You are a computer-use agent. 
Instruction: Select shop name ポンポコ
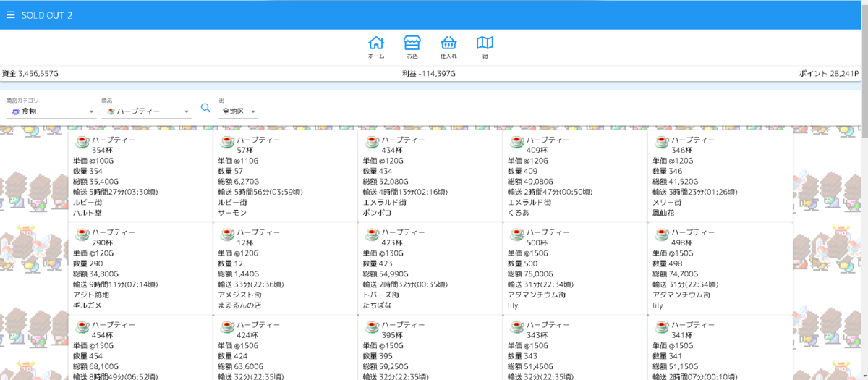pyautogui.click(x=377, y=213)
